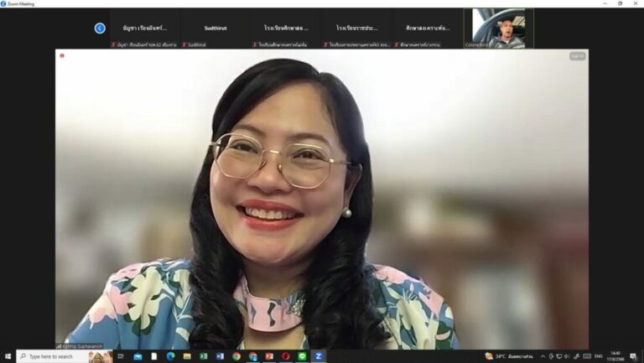644x363 pixels.
Task: Open the Zoom app icon in taskbar
Action: pyautogui.click(x=319, y=356)
